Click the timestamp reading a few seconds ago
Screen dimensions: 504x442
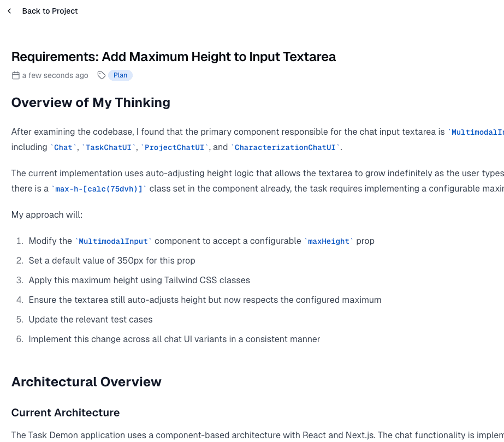[55, 75]
